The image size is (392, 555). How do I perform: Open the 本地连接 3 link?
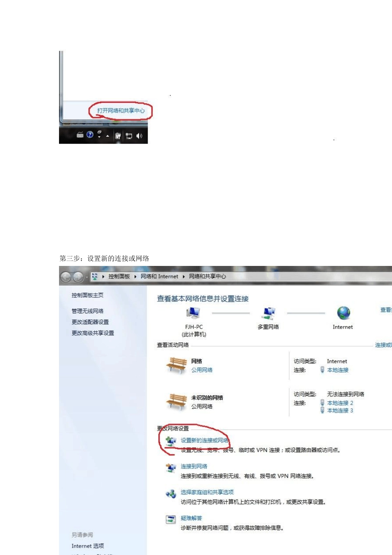[x=340, y=410]
